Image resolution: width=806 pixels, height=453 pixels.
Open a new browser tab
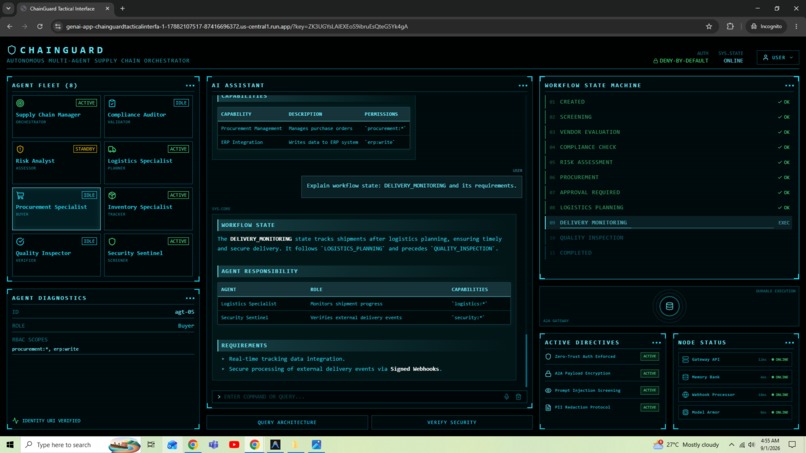click(x=122, y=8)
